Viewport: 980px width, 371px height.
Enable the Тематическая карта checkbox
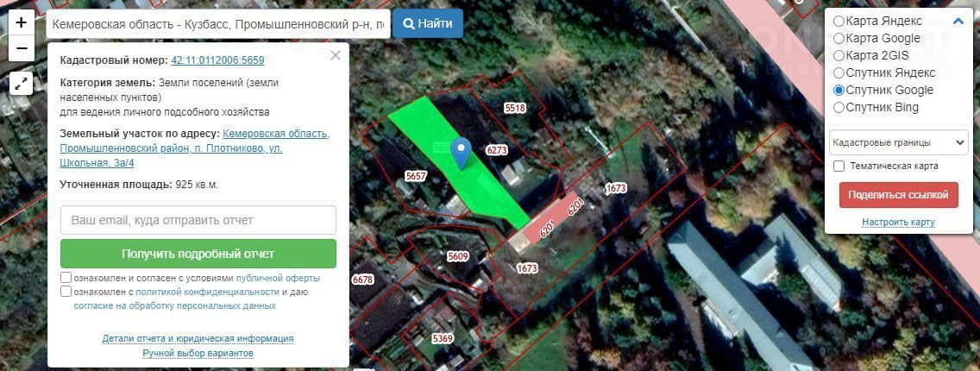coord(839,167)
